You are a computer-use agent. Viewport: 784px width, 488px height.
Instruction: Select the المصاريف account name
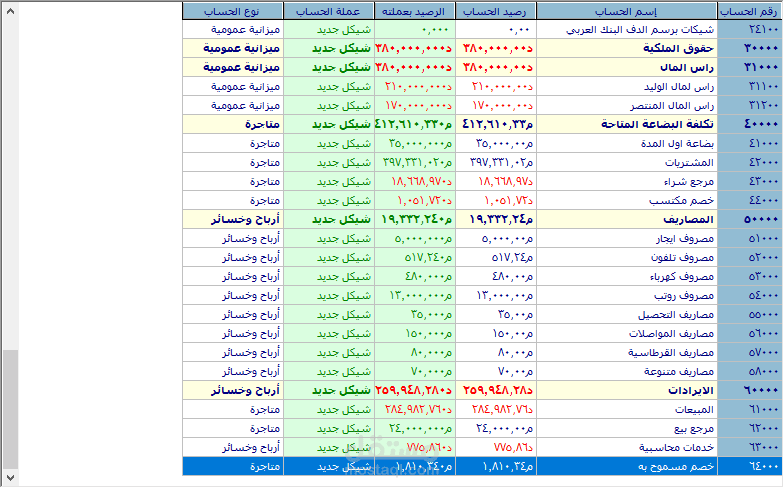point(626,220)
